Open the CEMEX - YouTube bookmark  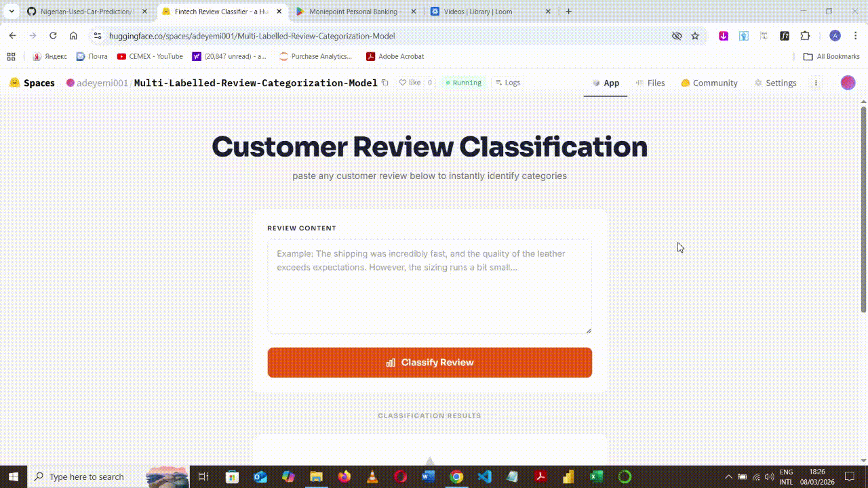pos(150,56)
